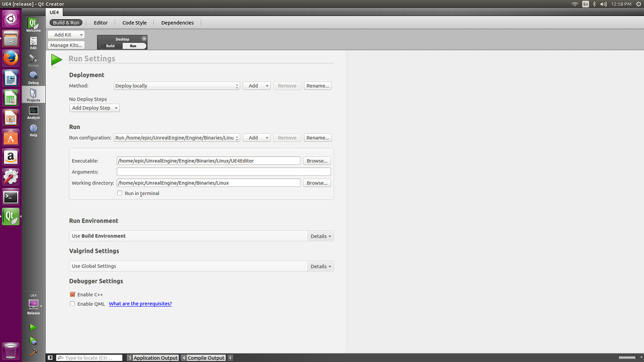644x362 pixels.
Task: Switch to Edit mode
Action: click(33, 43)
